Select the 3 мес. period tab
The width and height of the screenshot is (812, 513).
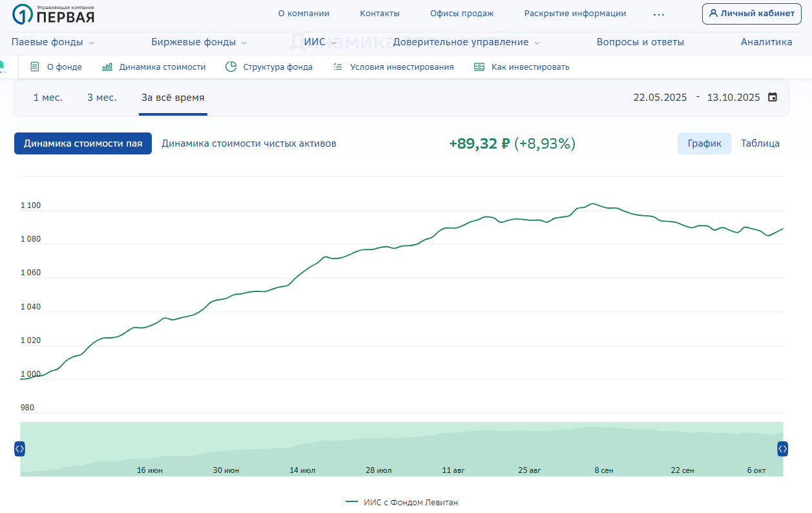[103, 97]
